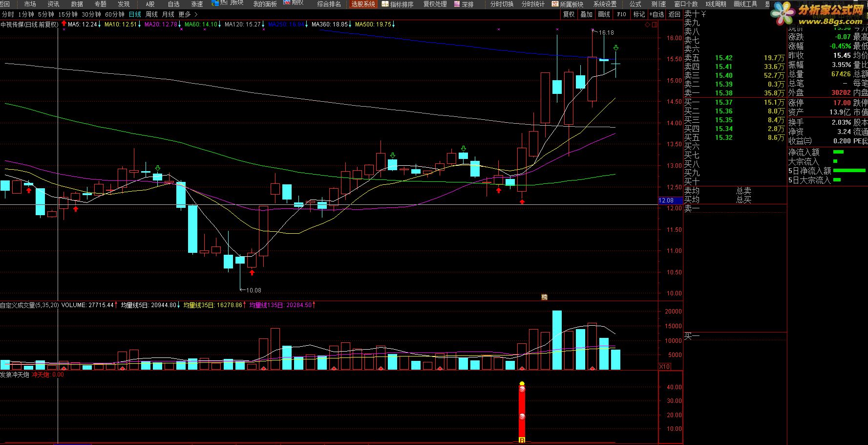This screenshot has height=445, width=868.
Task: Switch to 15分钟 chart
Action: tap(67, 15)
